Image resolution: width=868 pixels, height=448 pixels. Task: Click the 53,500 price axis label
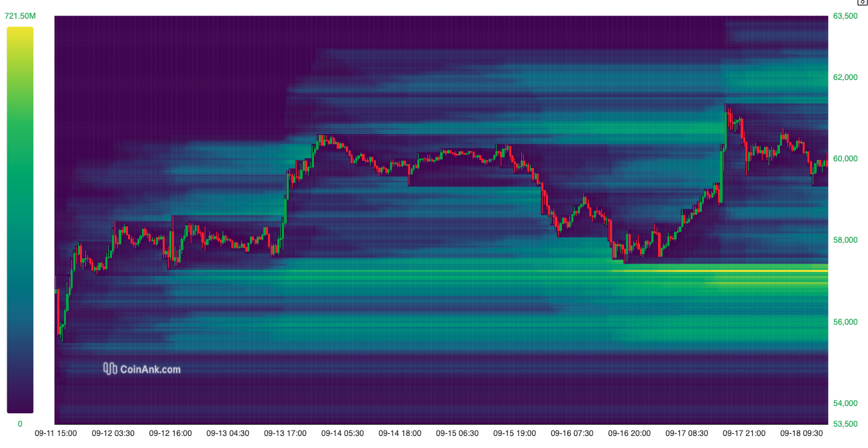pos(845,424)
